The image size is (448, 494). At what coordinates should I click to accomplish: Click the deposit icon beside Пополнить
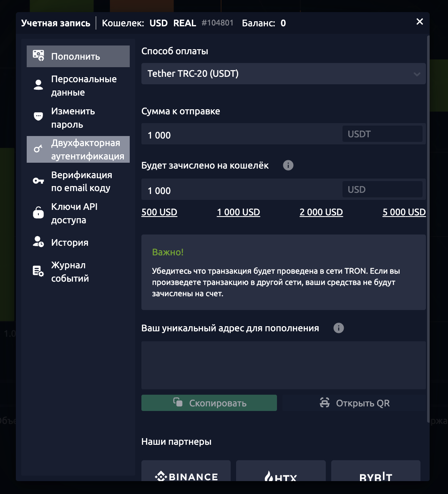pos(38,56)
